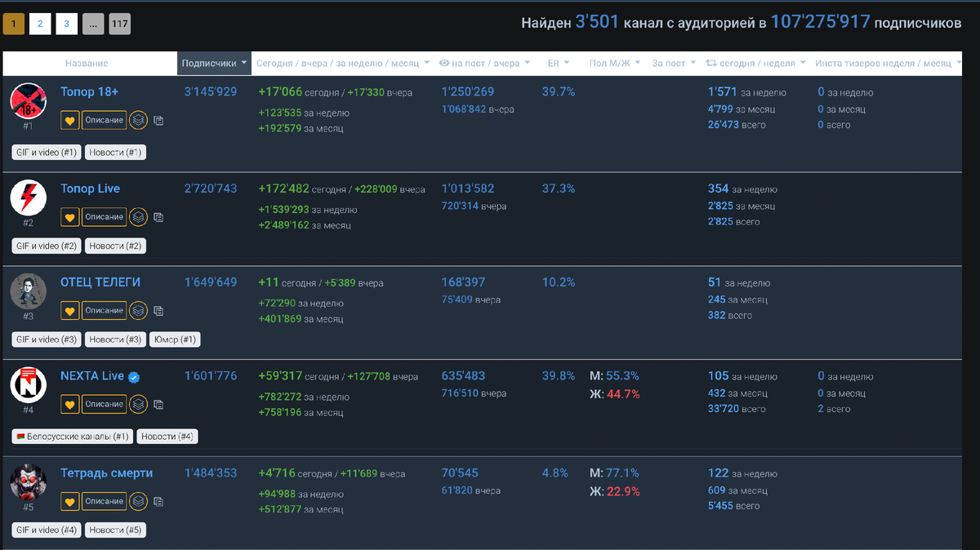Open Топор 18+ channel avatar

(x=28, y=100)
